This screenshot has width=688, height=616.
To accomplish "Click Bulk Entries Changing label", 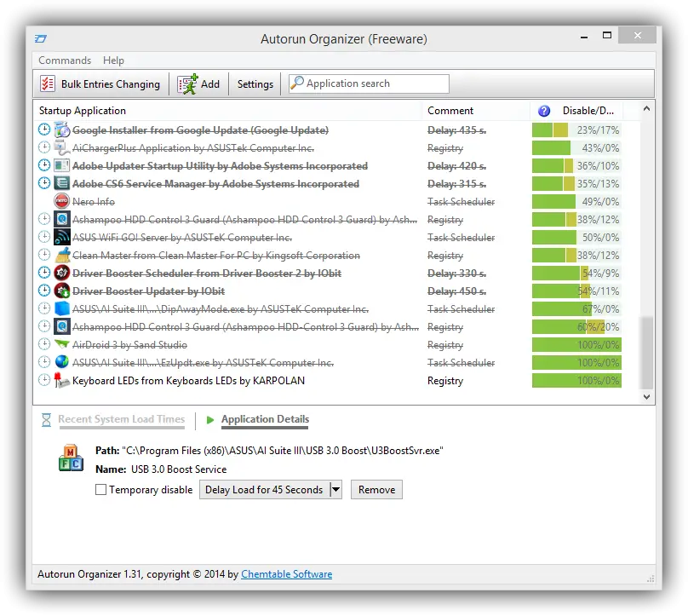I will point(111,83).
